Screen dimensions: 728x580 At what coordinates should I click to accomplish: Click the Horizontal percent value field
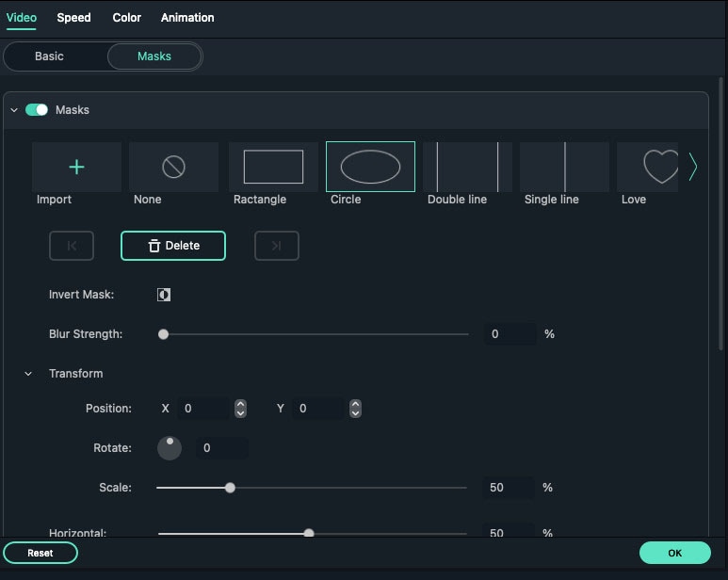(508, 532)
